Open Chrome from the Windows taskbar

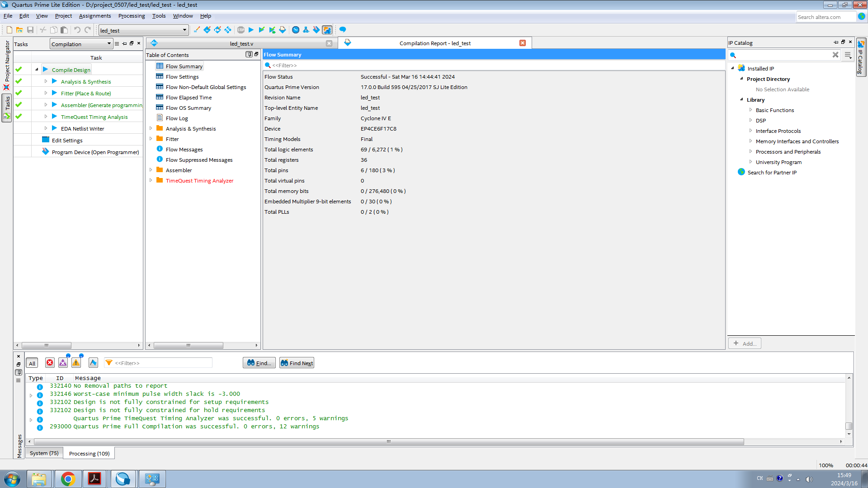(68, 479)
